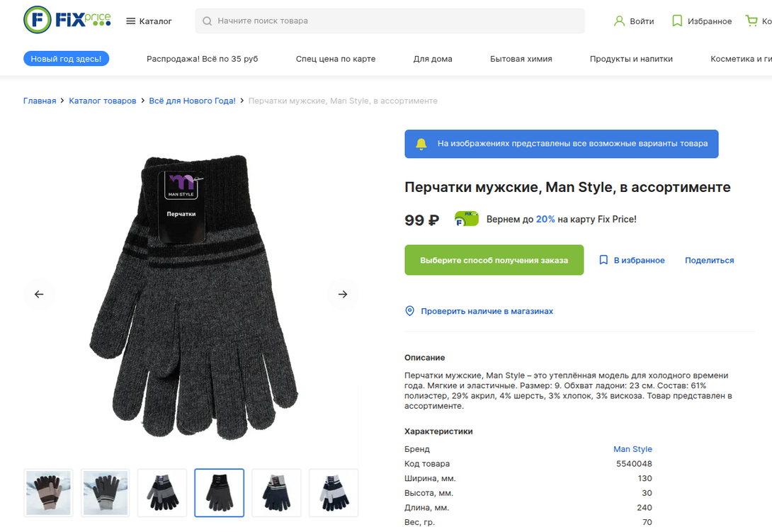This screenshot has height=532, width=772.
Task: Show the previous product image
Action: (39, 294)
